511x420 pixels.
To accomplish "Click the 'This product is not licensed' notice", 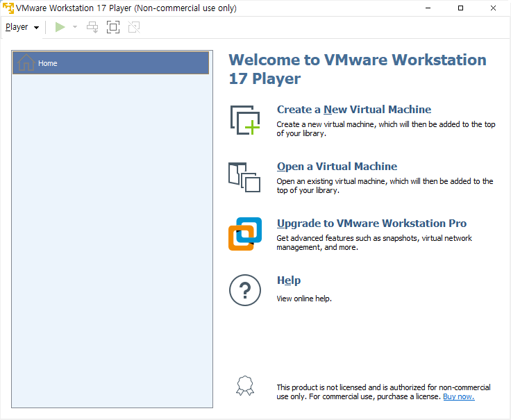I will [x=383, y=392].
